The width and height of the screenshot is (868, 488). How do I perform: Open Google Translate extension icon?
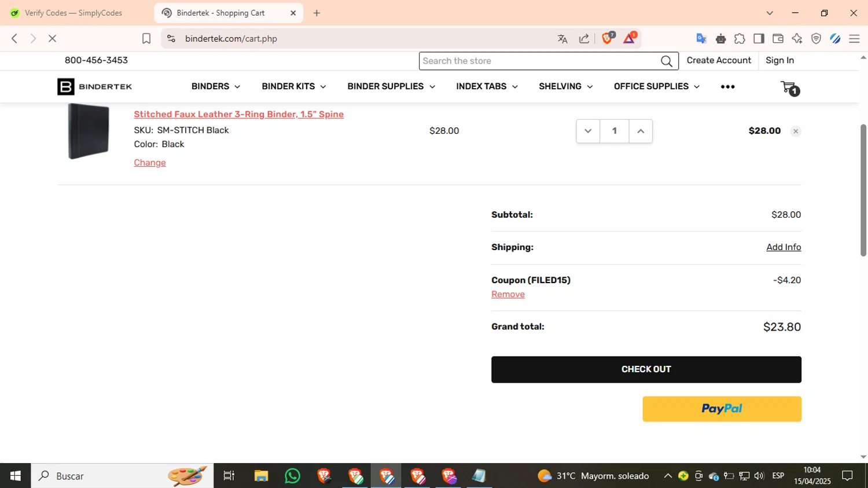(701, 39)
